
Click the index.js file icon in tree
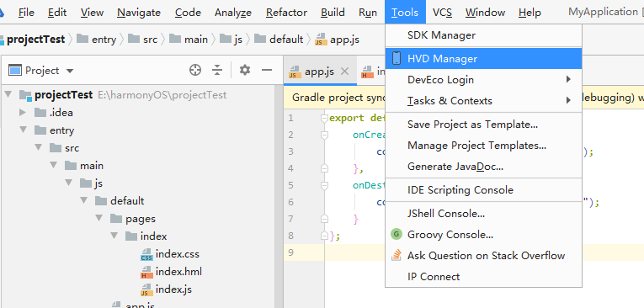146,289
